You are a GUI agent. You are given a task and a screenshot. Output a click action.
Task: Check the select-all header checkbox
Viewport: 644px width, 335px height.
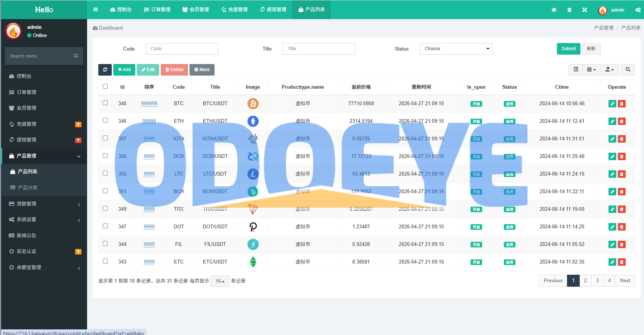(x=105, y=86)
